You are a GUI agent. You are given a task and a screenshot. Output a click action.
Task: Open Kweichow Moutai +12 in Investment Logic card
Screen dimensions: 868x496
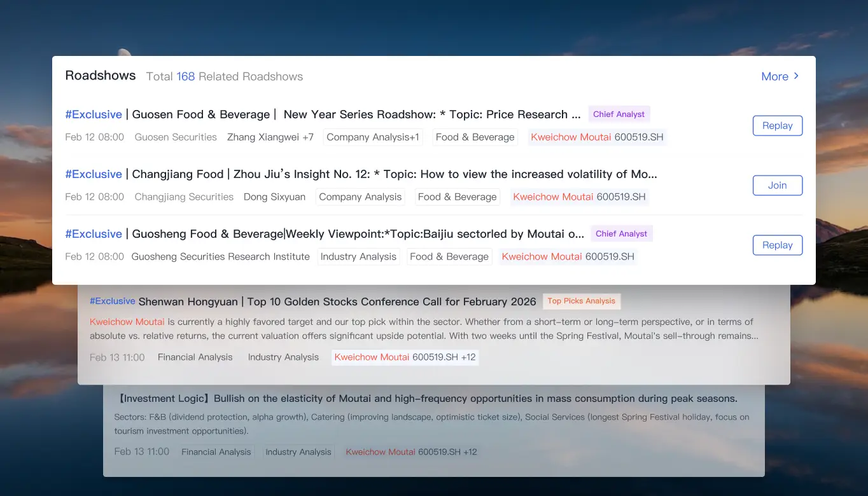point(411,452)
